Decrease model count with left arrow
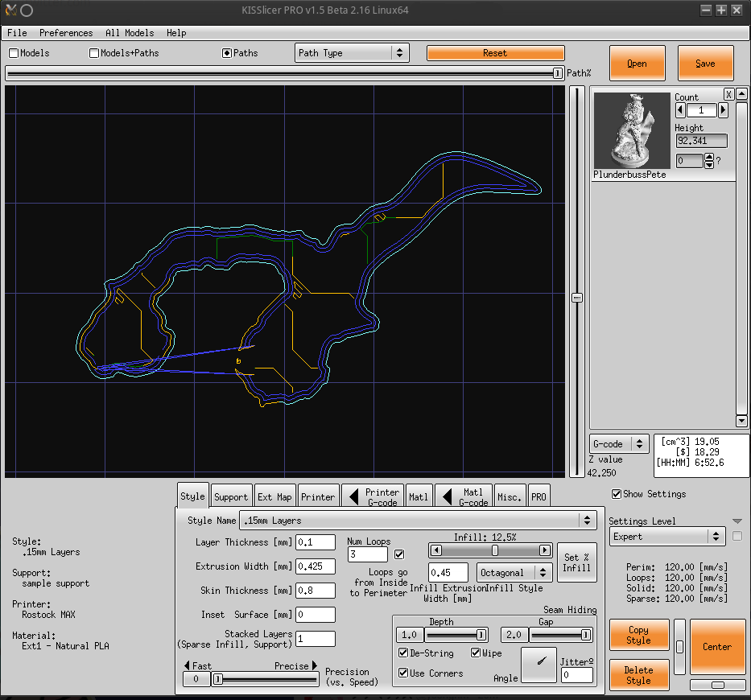The image size is (751, 700). 680,110
